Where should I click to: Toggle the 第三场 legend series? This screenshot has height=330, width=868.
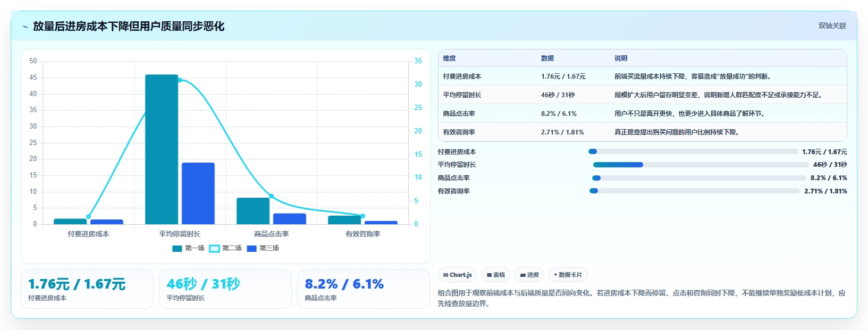click(x=263, y=248)
